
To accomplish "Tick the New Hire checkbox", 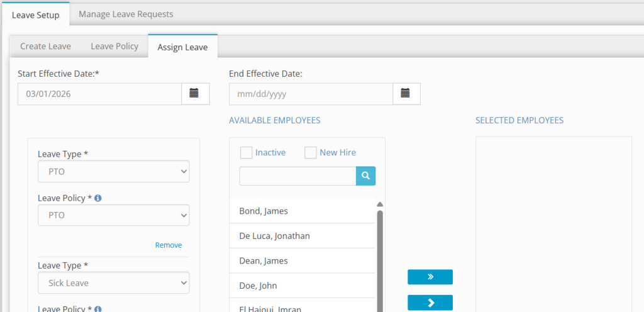I will point(311,153).
